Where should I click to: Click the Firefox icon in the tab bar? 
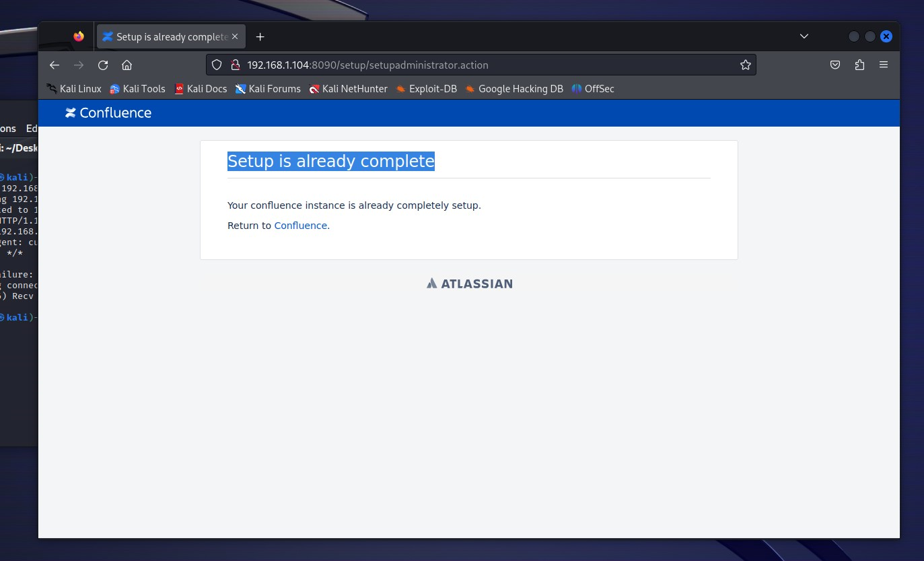tap(79, 36)
